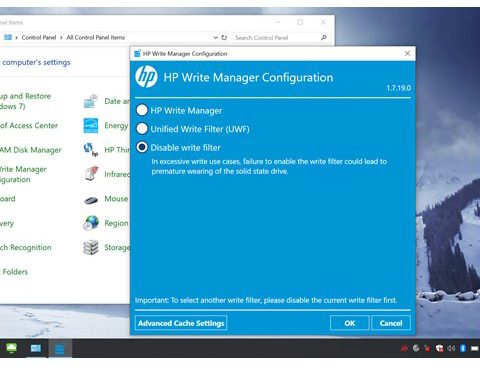Click the 'All Control Panel Items' breadcrumb
480x372 pixels.
point(96,37)
